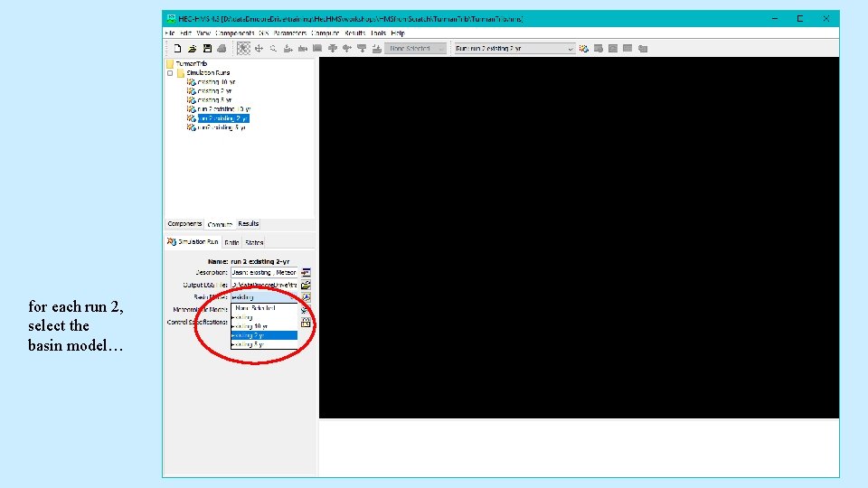
Task: Choose the reservoir creation tool
Action: [317, 49]
